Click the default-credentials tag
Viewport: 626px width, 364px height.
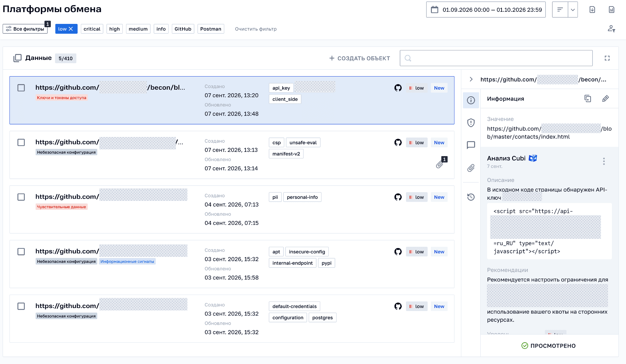click(x=294, y=306)
